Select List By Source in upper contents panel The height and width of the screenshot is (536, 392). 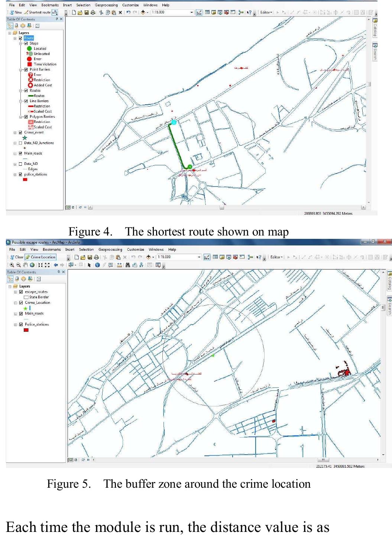16,26
